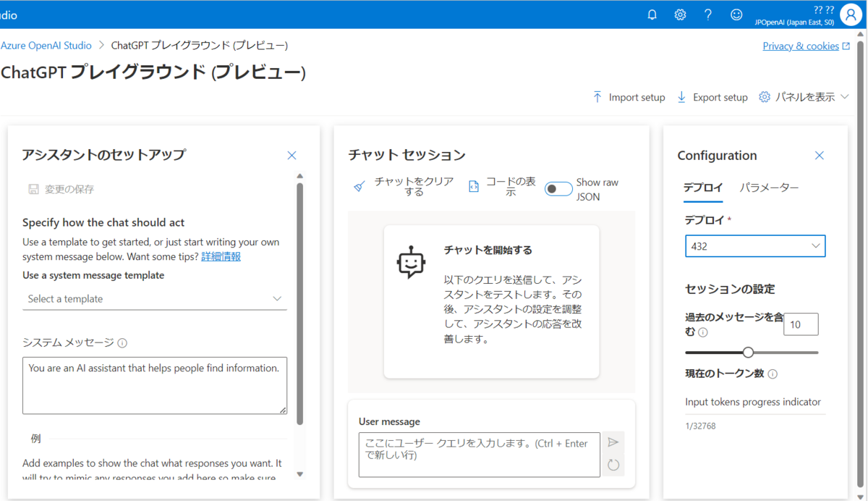The image size is (868, 501).
Task: Open the help question mark icon
Action: (708, 14)
